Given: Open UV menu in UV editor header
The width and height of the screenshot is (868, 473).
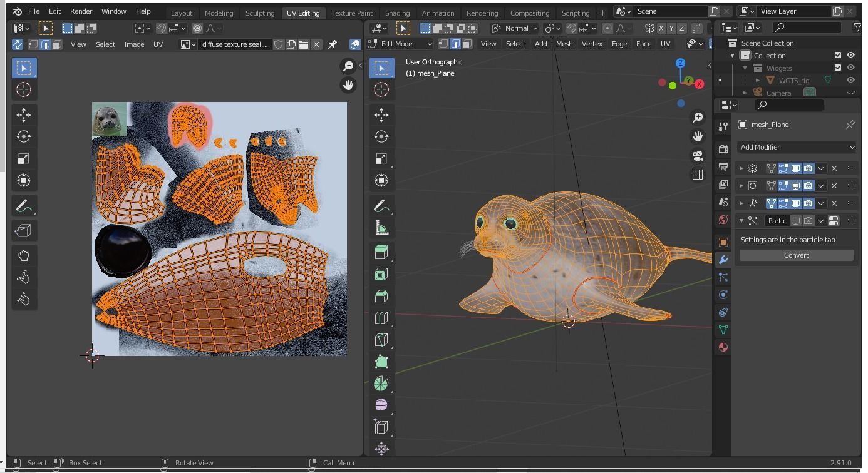Looking at the screenshot, I should [x=158, y=44].
